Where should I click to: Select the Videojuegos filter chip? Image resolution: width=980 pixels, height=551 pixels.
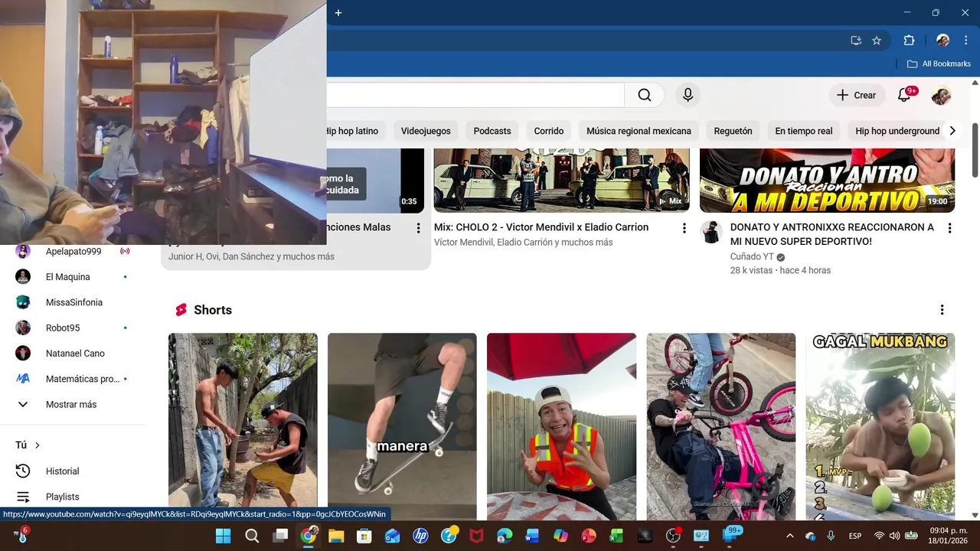tap(426, 131)
